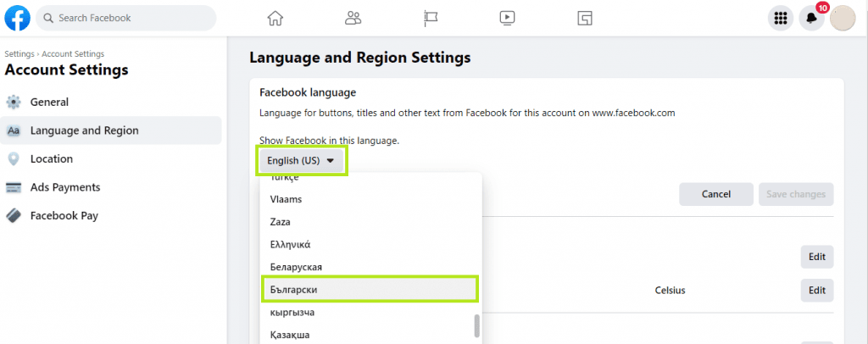The image size is (868, 344).
Task: Click the Facebook language heading
Action: pyautogui.click(x=308, y=92)
